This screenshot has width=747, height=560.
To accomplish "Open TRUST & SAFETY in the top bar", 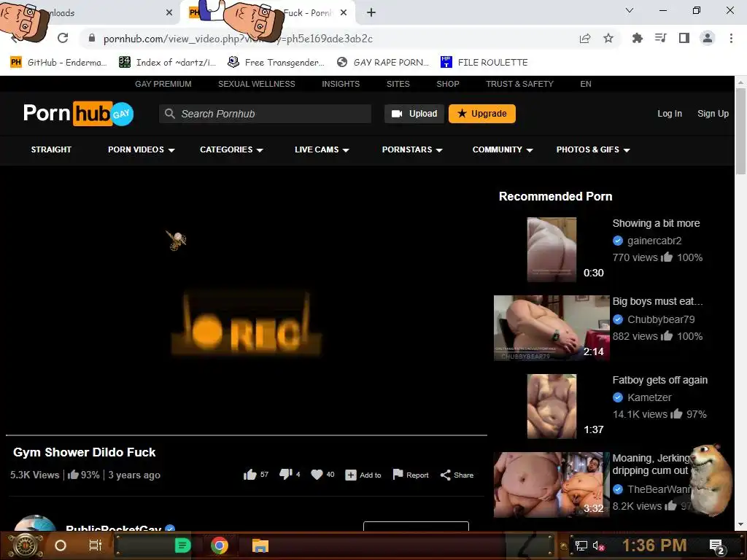I will [519, 84].
